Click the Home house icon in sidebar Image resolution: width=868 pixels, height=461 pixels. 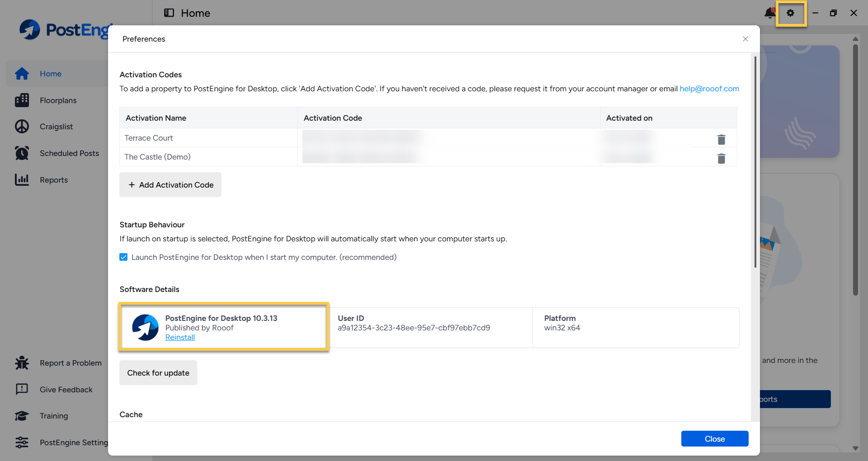click(22, 74)
